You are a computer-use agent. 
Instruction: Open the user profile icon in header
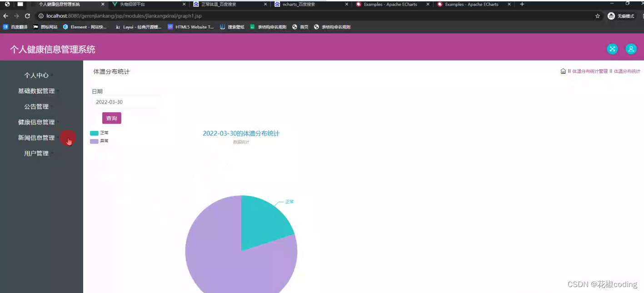coord(631,49)
